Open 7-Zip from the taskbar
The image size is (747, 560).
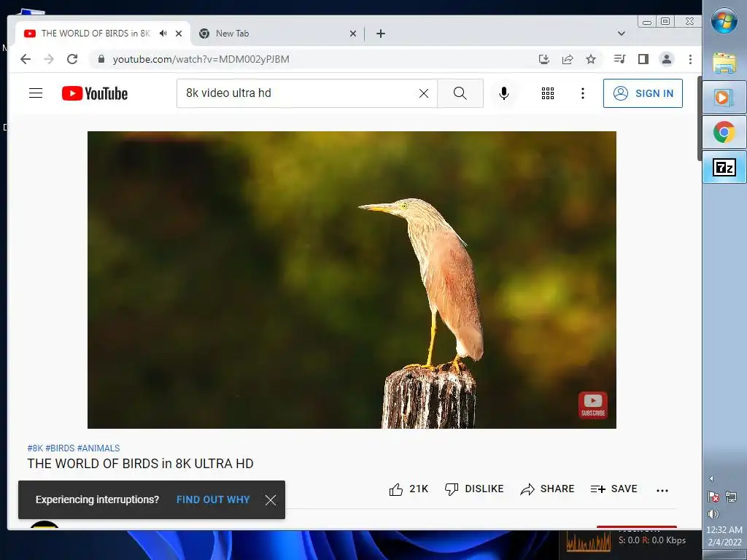pyautogui.click(x=724, y=167)
